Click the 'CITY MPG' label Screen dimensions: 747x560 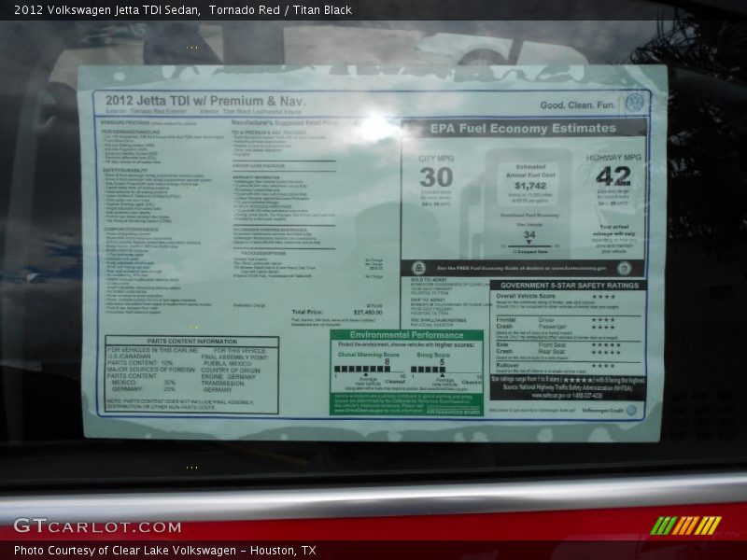point(436,158)
